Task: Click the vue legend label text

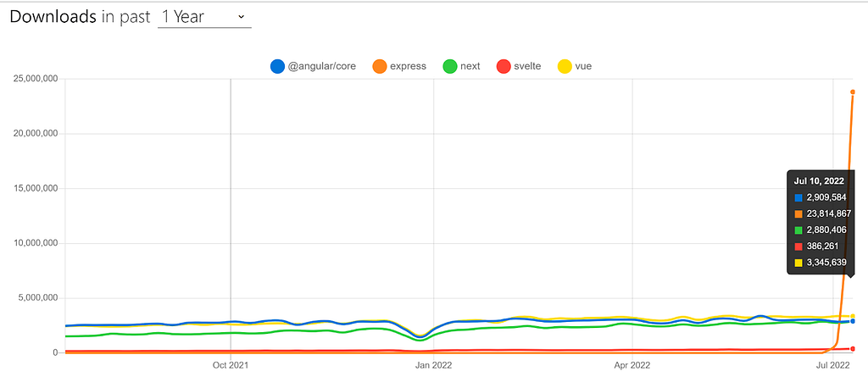Action: [x=582, y=66]
